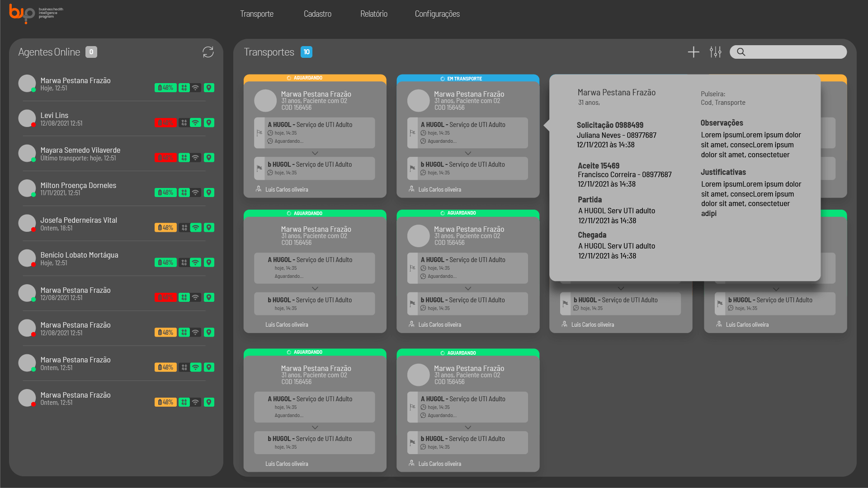This screenshot has width=868, height=488.
Task: Open the Relatório menu
Action: [374, 14]
